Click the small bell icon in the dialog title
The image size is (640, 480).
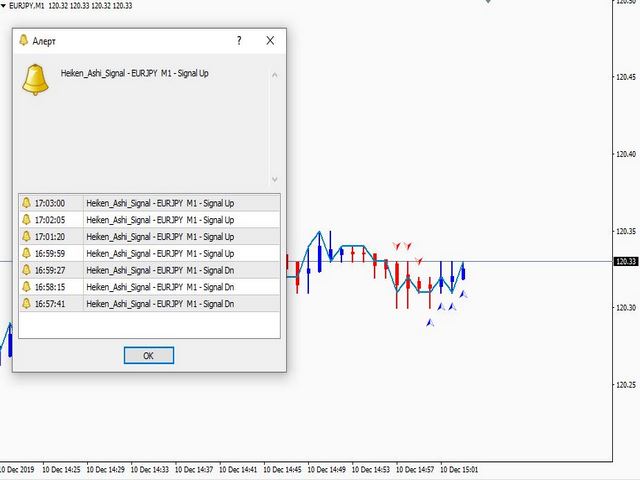pyautogui.click(x=24, y=40)
